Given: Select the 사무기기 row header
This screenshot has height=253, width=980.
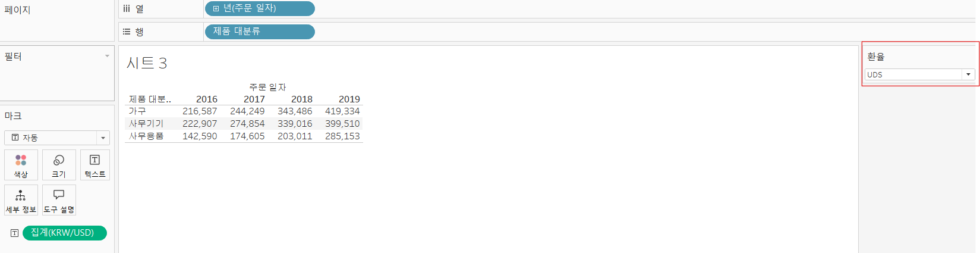Looking at the screenshot, I should [x=146, y=124].
